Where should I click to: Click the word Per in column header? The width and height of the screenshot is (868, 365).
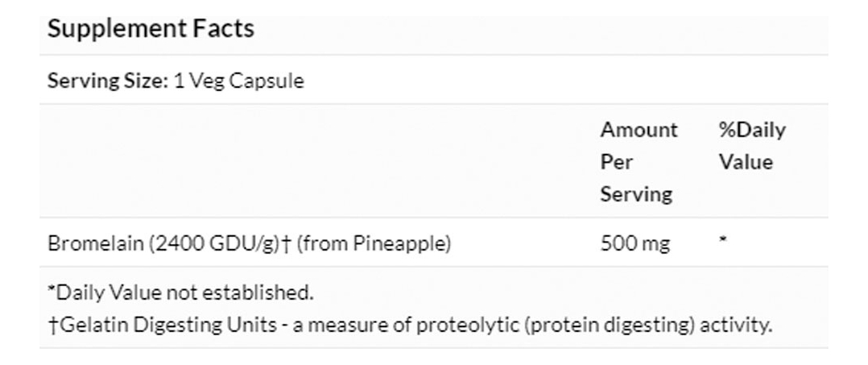616,162
